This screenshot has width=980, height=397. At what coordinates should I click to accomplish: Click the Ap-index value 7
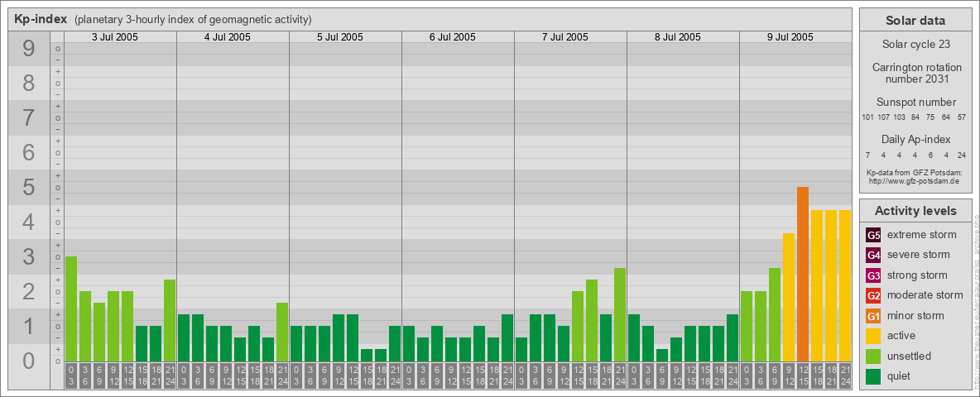coord(867,155)
